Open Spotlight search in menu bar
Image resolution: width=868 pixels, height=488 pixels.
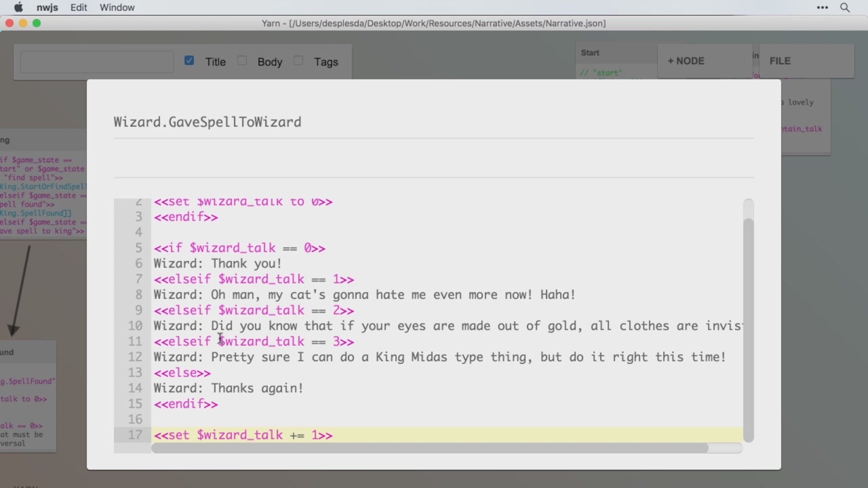(x=845, y=7)
